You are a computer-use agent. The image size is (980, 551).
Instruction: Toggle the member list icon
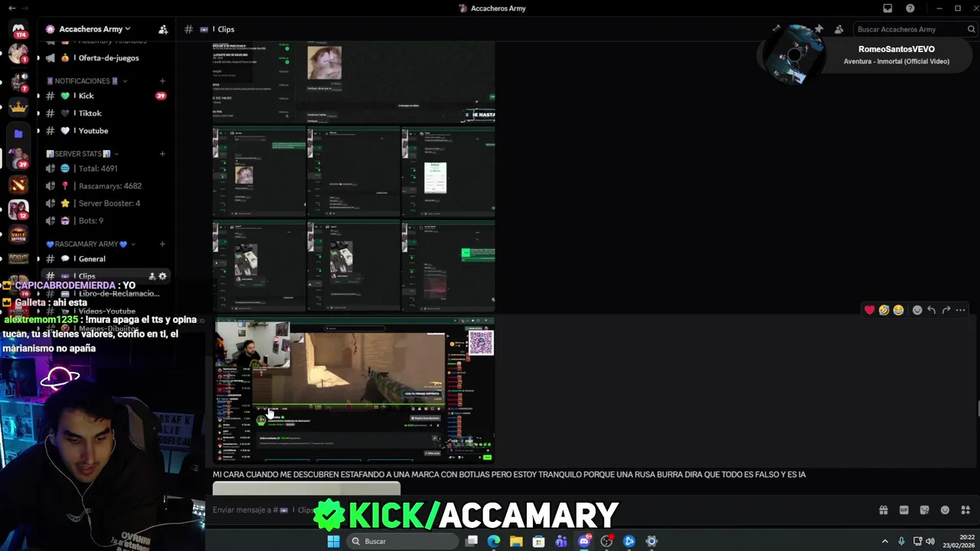click(x=838, y=29)
